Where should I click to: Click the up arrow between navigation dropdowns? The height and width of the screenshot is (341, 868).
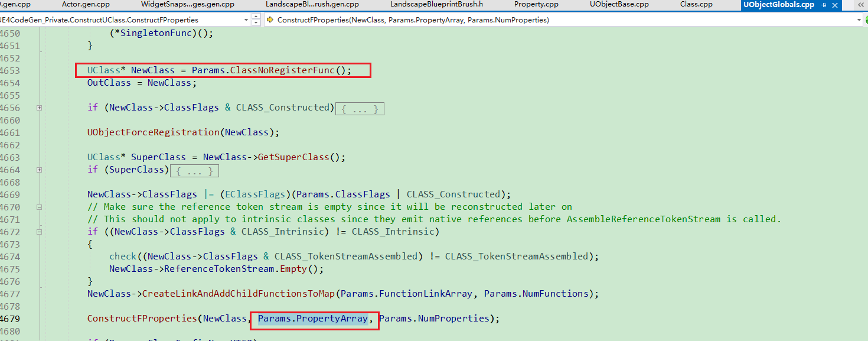256,17
